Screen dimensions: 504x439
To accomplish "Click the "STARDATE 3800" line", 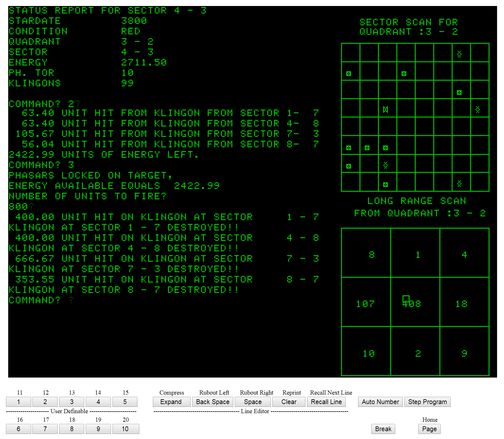I will (78, 21).
